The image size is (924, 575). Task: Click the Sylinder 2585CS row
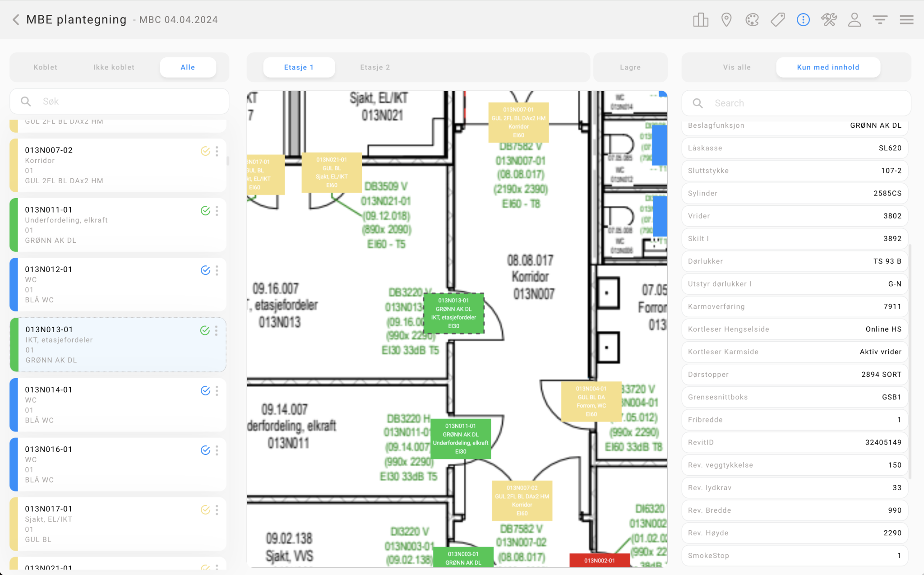pyautogui.click(x=795, y=193)
